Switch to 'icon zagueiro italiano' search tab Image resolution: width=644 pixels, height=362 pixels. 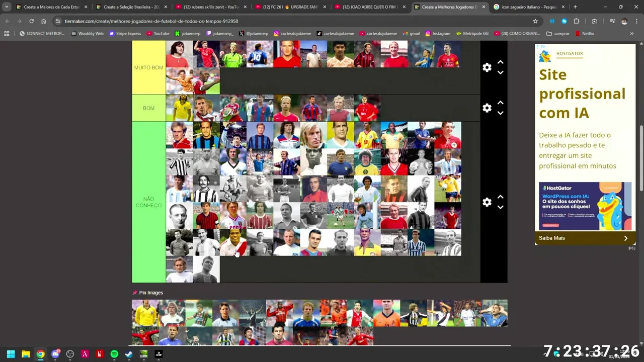pos(529,7)
